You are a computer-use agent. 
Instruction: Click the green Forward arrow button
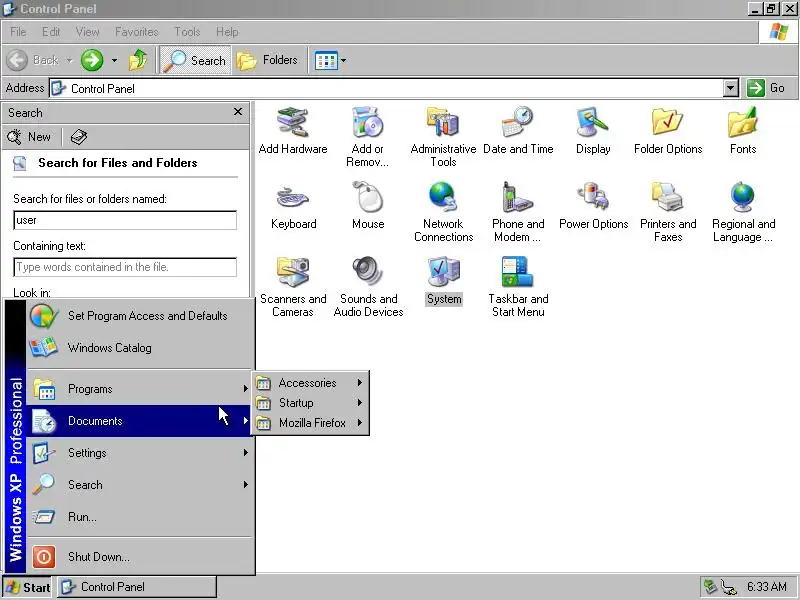tap(92, 60)
